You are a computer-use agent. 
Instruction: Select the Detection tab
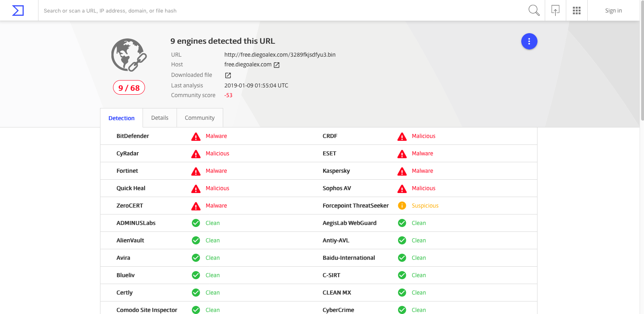(x=122, y=118)
